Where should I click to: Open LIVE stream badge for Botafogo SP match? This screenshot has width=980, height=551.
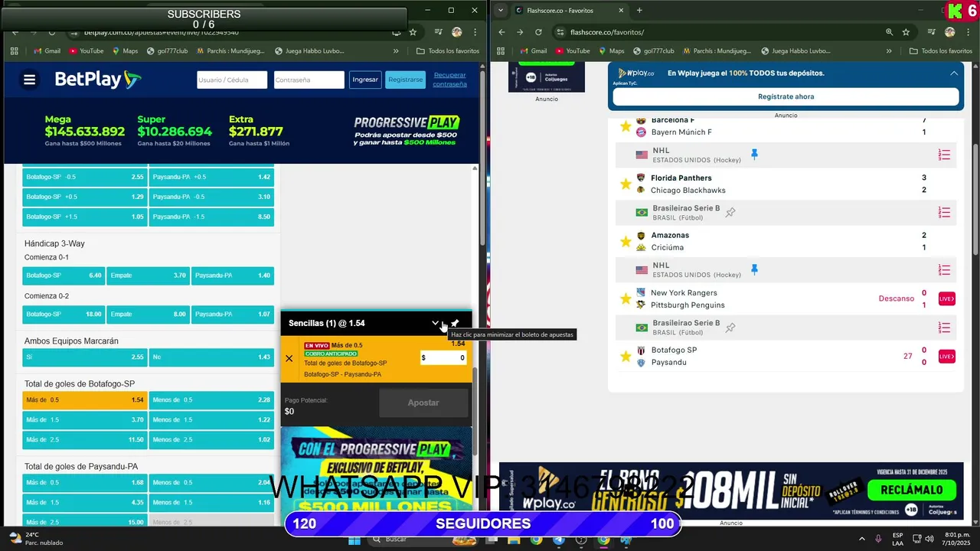(947, 357)
